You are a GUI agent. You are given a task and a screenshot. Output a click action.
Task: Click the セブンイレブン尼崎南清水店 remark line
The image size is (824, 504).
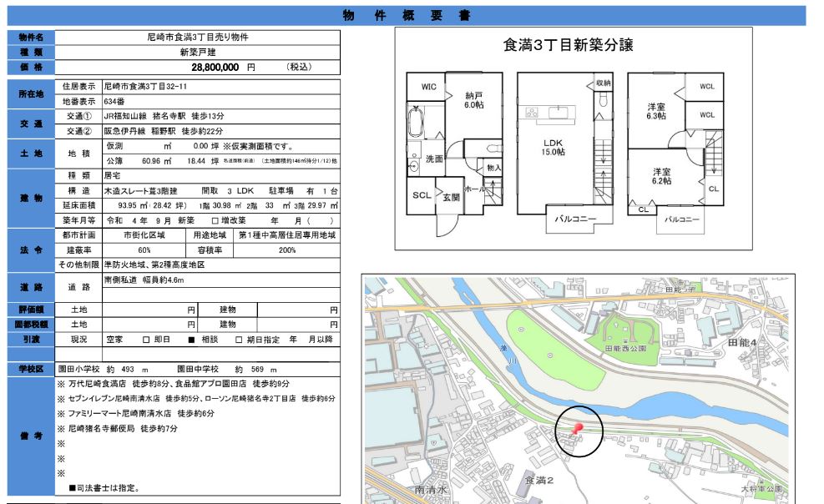coord(196,399)
